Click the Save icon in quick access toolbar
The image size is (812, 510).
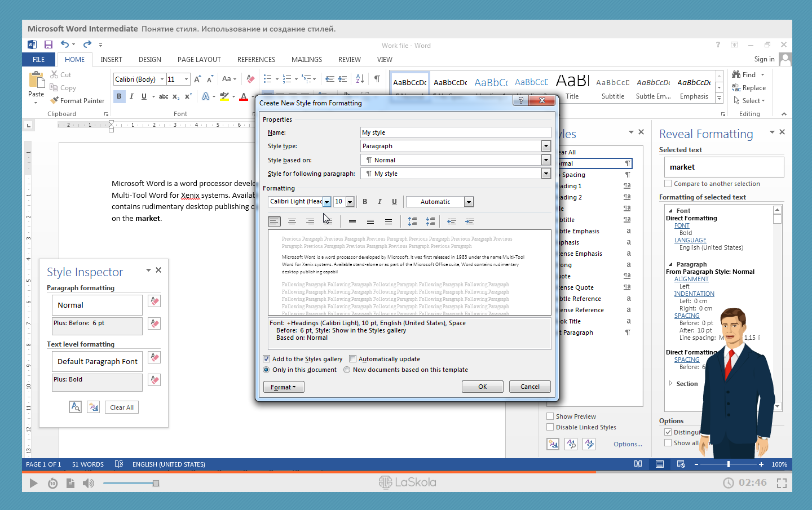(48, 45)
